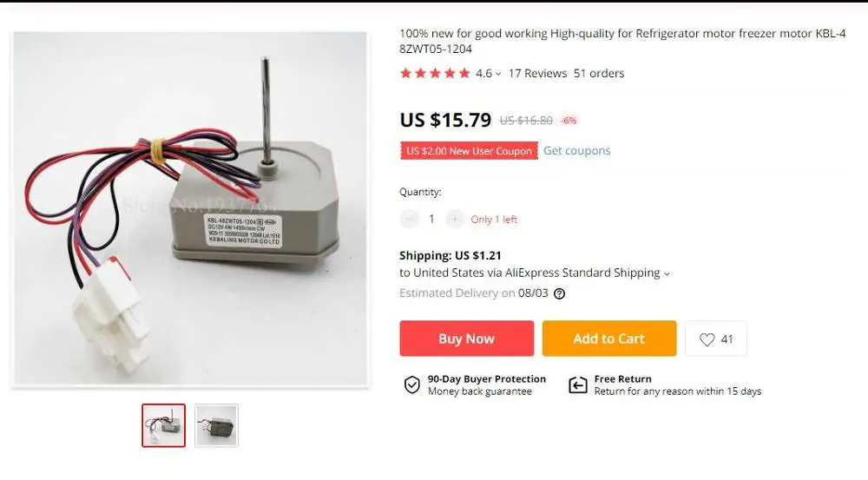Image resolution: width=868 pixels, height=480 pixels.
Task: Click the first rating star
Action: [x=405, y=73]
